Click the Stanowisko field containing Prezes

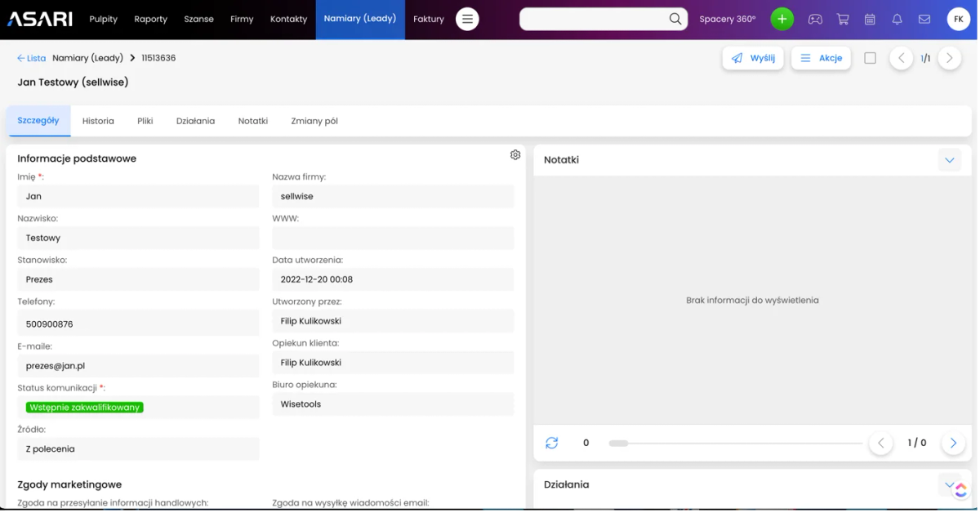[x=138, y=279]
